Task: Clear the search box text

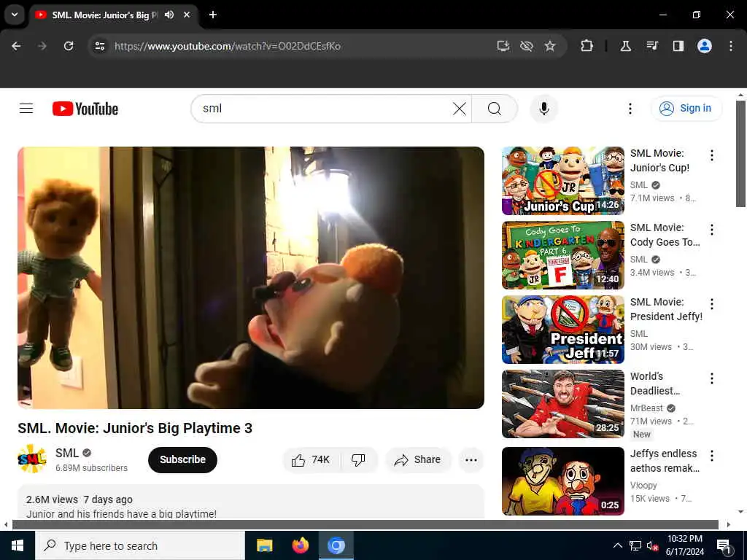Action: click(x=460, y=109)
